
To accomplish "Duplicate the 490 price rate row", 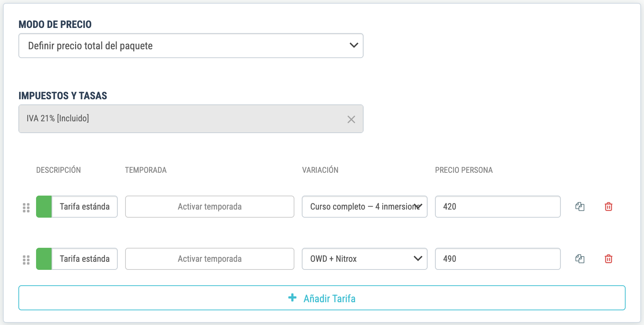I will (580, 259).
